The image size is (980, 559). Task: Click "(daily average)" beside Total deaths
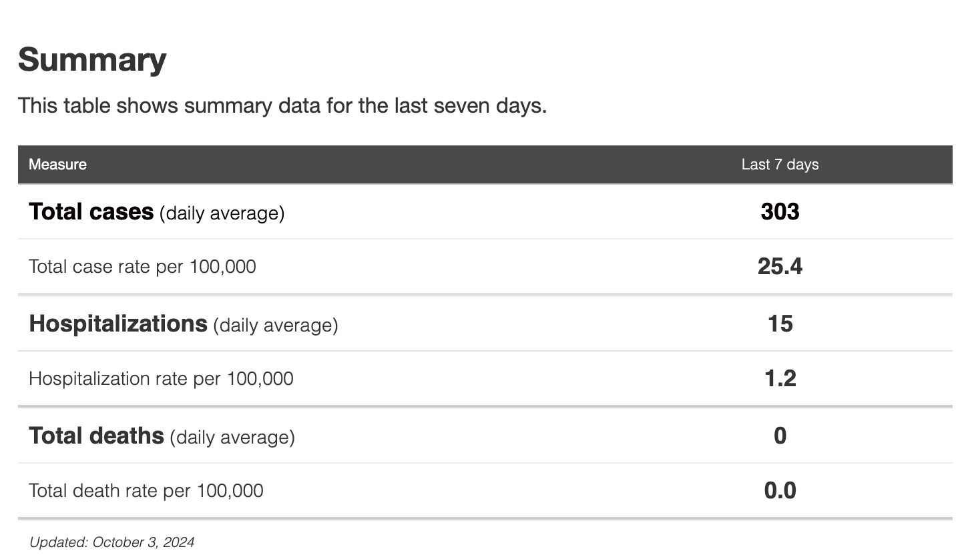pos(232,438)
